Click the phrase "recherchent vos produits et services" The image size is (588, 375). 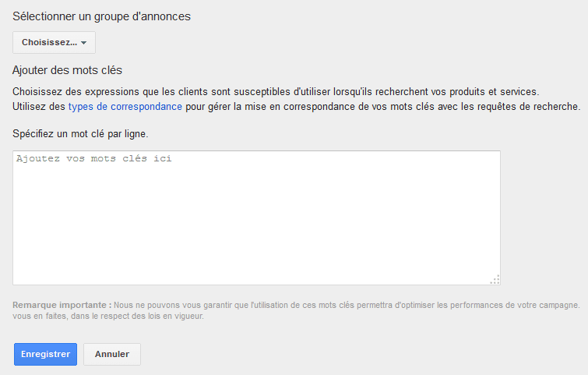[456, 91]
